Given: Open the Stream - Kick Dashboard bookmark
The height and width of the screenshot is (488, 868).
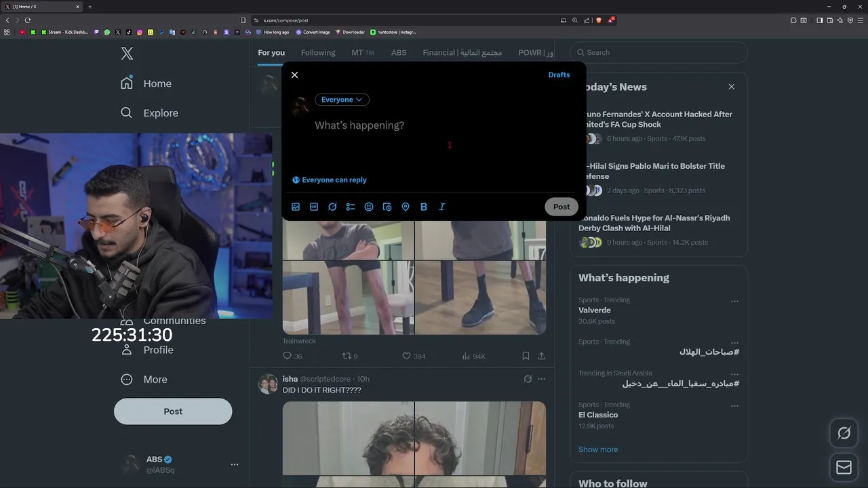Looking at the screenshot, I should (65, 32).
